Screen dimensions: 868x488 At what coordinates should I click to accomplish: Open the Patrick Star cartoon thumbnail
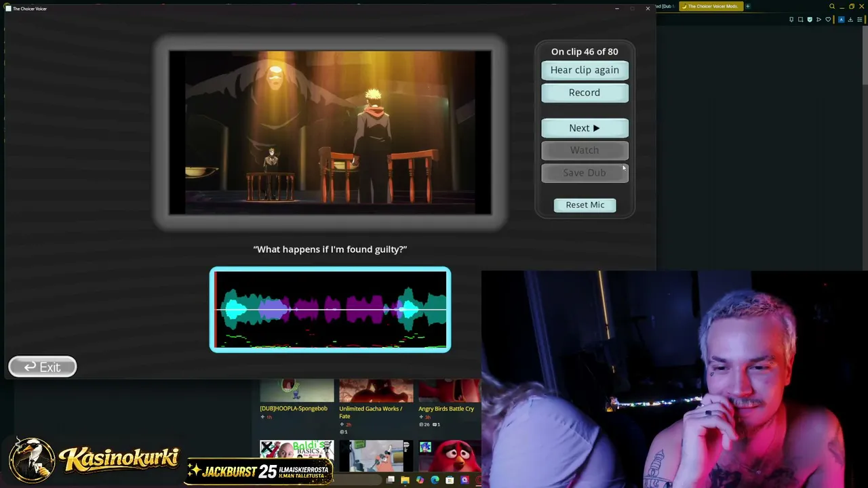point(376,455)
